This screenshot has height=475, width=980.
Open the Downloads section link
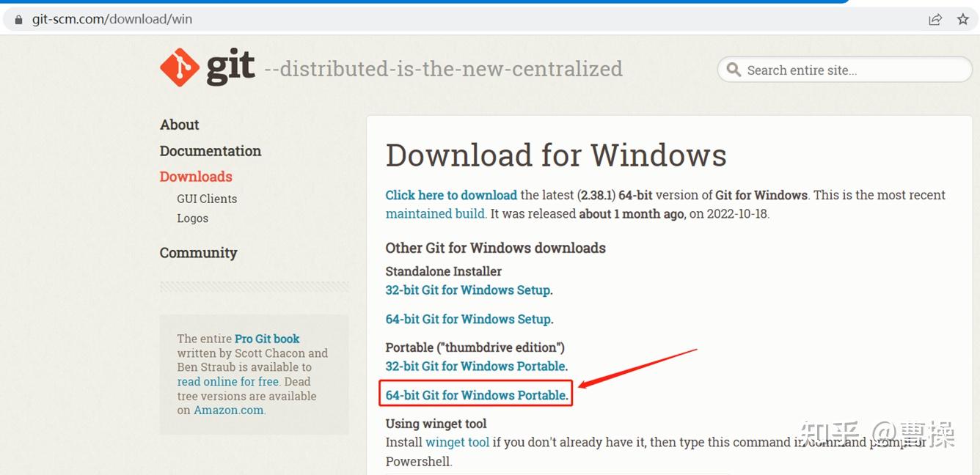196,176
